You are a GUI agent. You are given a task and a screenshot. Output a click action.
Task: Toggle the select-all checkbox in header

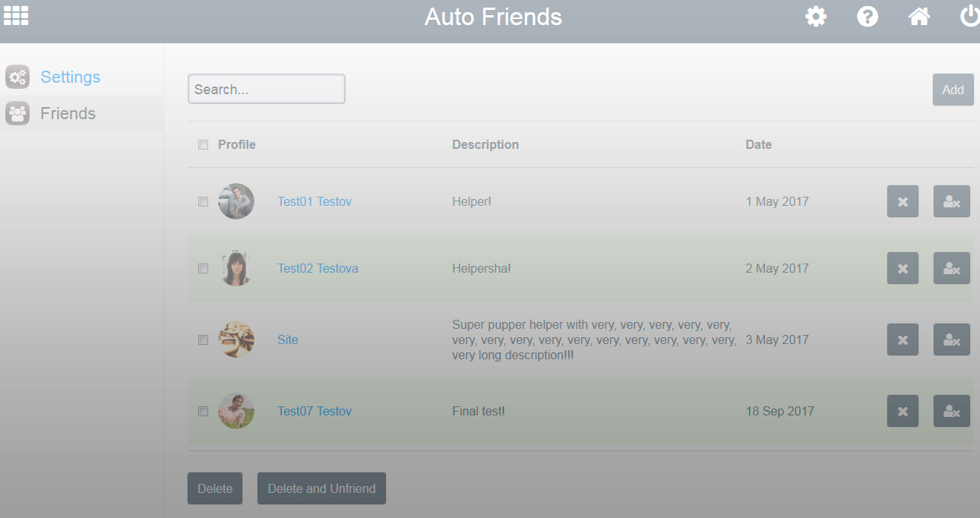click(203, 145)
